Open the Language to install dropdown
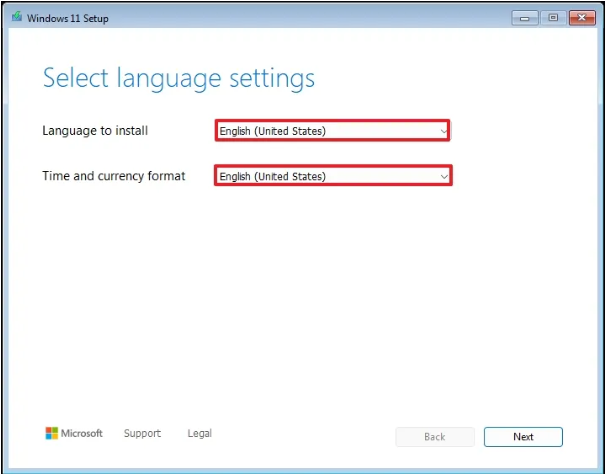This screenshot has height=475, width=606. [332, 131]
